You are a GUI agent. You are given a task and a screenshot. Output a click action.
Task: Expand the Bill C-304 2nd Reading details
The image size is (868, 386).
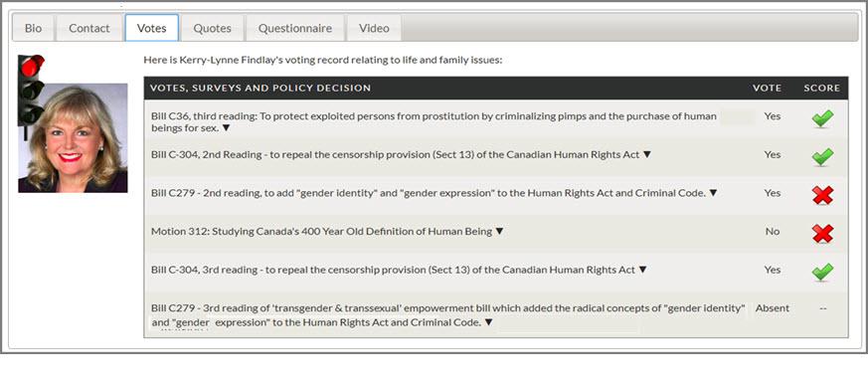pyautogui.click(x=646, y=154)
